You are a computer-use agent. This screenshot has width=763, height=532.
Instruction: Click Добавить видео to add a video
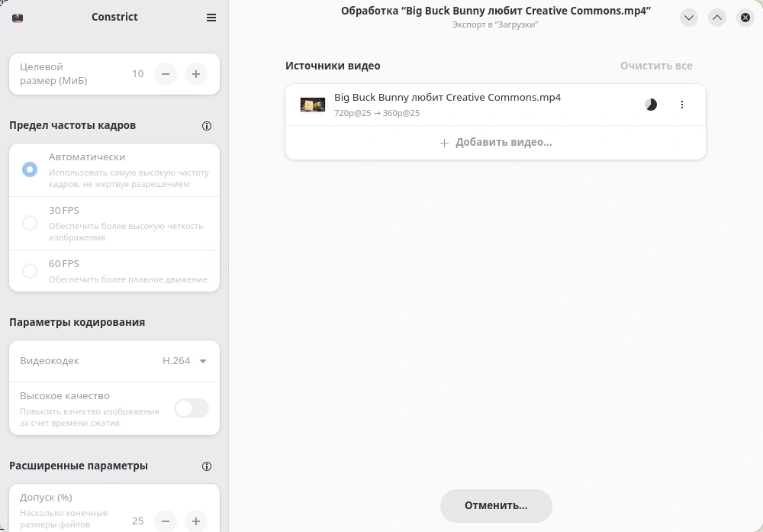(496, 143)
